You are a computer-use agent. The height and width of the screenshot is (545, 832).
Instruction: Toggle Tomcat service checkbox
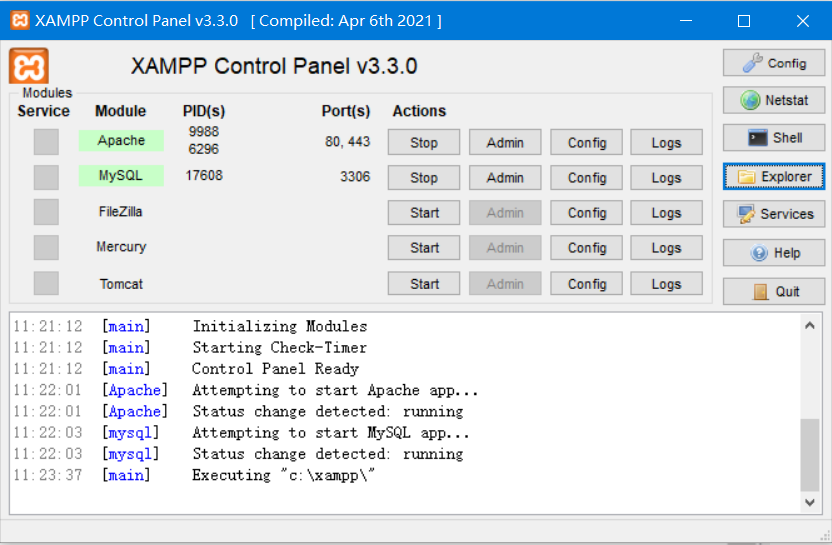[x=46, y=283]
